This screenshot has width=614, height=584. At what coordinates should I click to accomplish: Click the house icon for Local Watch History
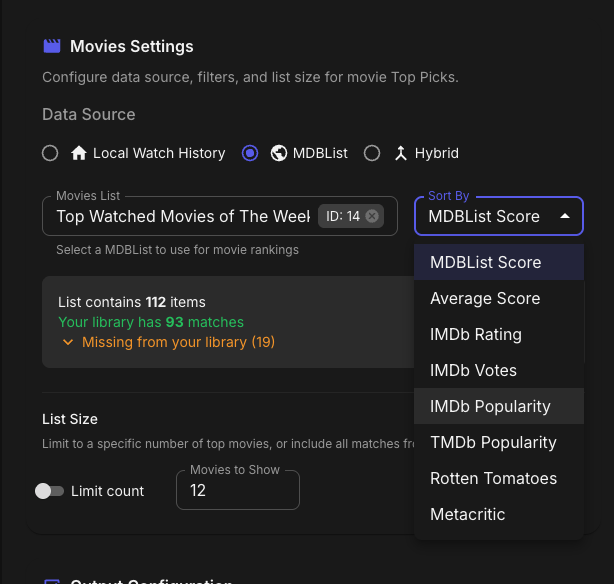pos(79,153)
